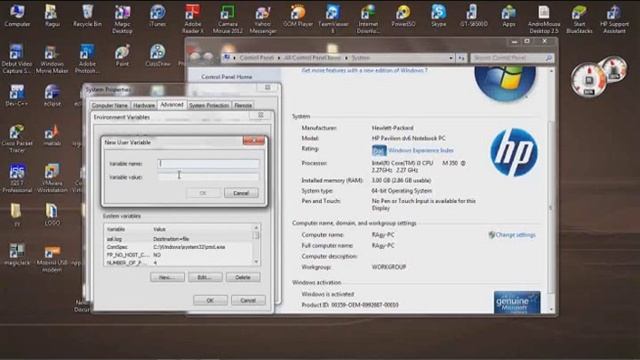Image resolution: width=640 pixels, height=360 pixels.
Task: Open the LOGO folder on desktop
Action: point(52,214)
